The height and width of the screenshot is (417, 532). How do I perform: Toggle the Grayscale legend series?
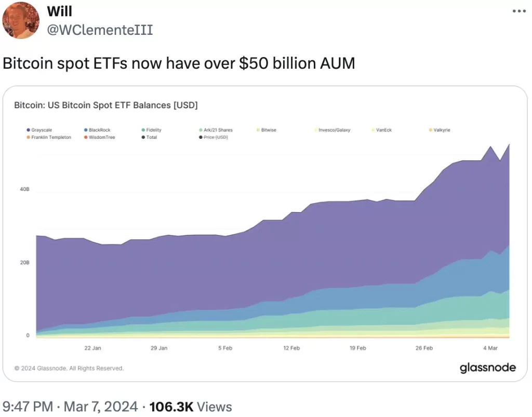coord(39,130)
